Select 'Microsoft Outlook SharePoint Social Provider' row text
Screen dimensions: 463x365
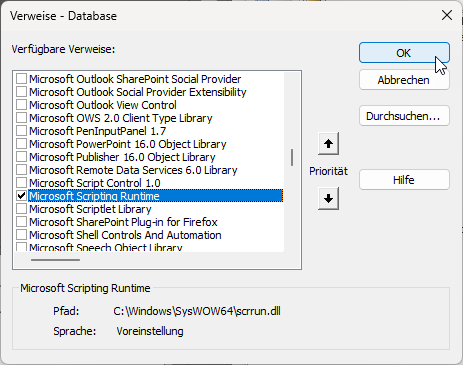pos(135,79)
